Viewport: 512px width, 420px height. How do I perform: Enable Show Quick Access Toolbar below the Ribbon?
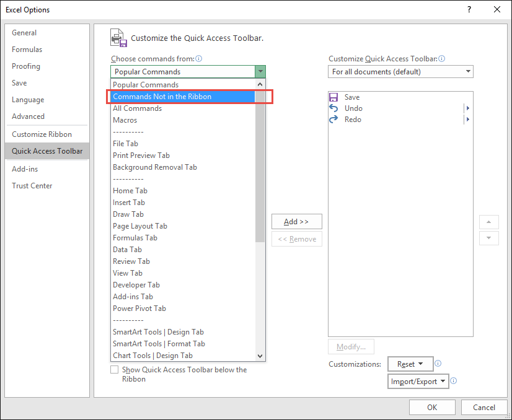pos(114,369)
